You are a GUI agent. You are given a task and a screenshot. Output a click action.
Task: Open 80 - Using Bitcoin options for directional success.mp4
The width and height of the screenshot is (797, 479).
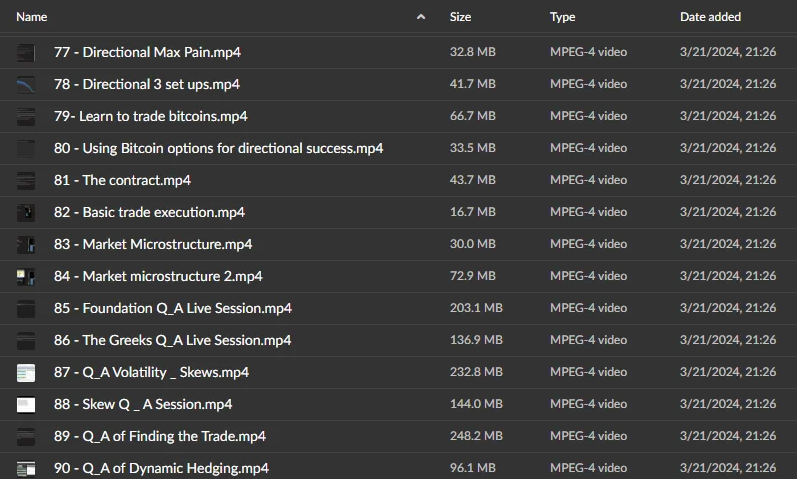[x=218, y=148]
